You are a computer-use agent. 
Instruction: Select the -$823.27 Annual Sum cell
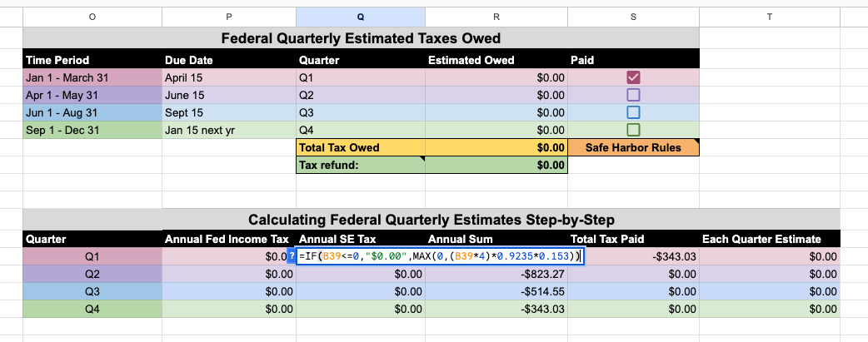click(x=496, y=275)
